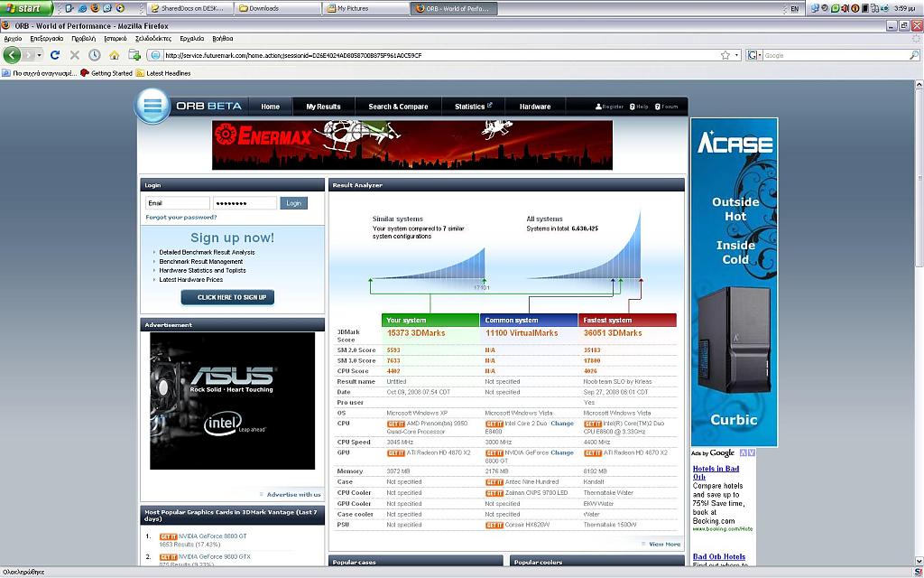Open the most visited bookmarks folder

(x=39, y=73)
